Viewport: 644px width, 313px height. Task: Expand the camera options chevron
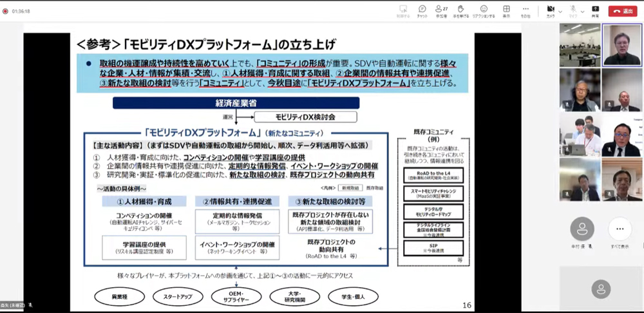click(560, 12)
